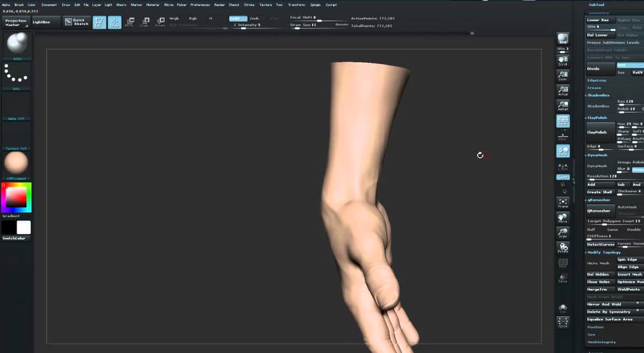Open the Preferences menu
The height and width of the screenshot is (353, 644).
tap(200, 5)
